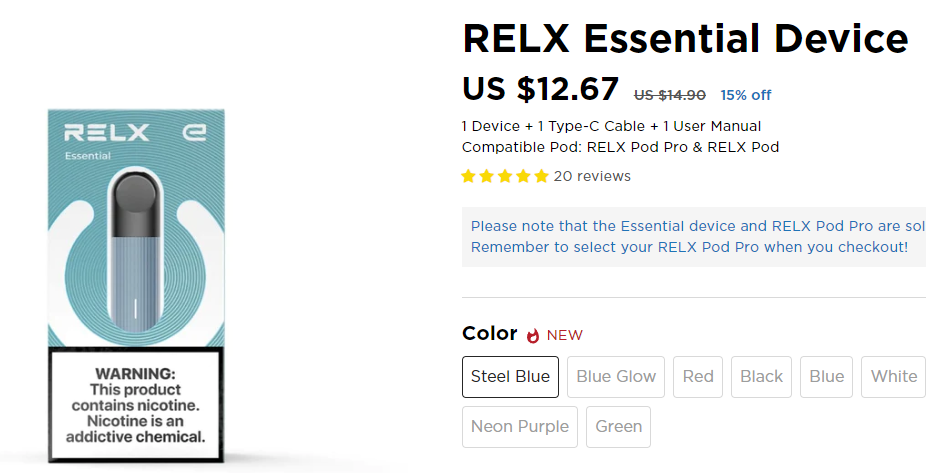
Task: Pick the Red color option
Action: [x=698, y=377]
